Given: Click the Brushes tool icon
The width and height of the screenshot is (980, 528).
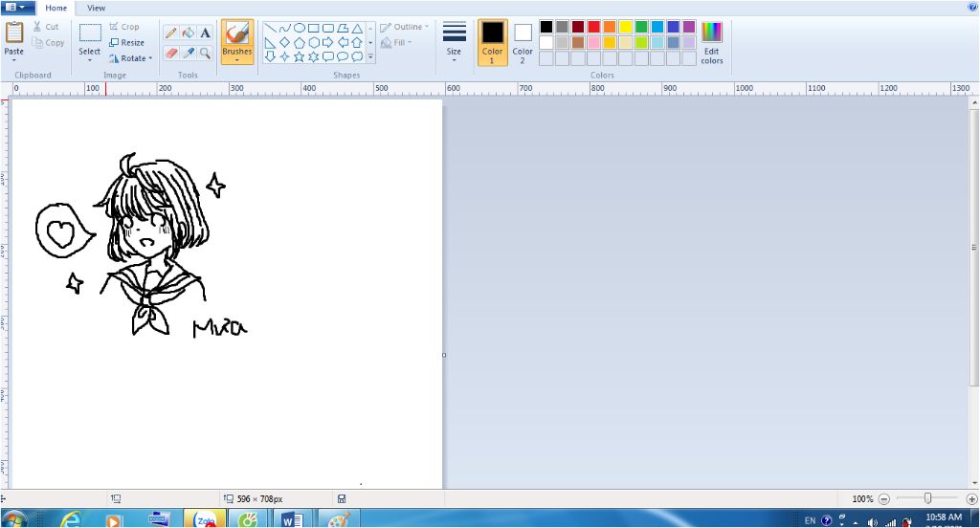Looking at the screenshot, I should pos(237,33).
